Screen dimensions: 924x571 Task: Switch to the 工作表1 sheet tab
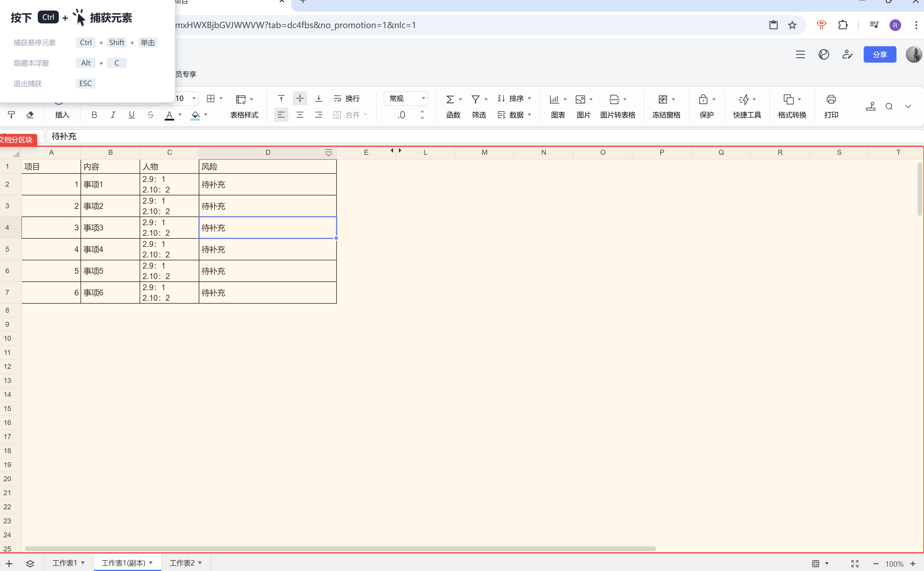pyautogui.click(x=65, y=563)
